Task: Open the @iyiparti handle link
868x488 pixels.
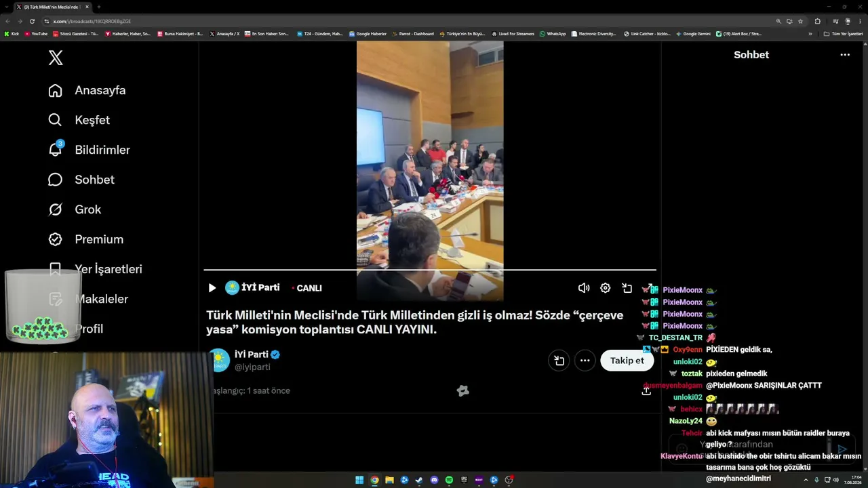Action: [252, 367]
